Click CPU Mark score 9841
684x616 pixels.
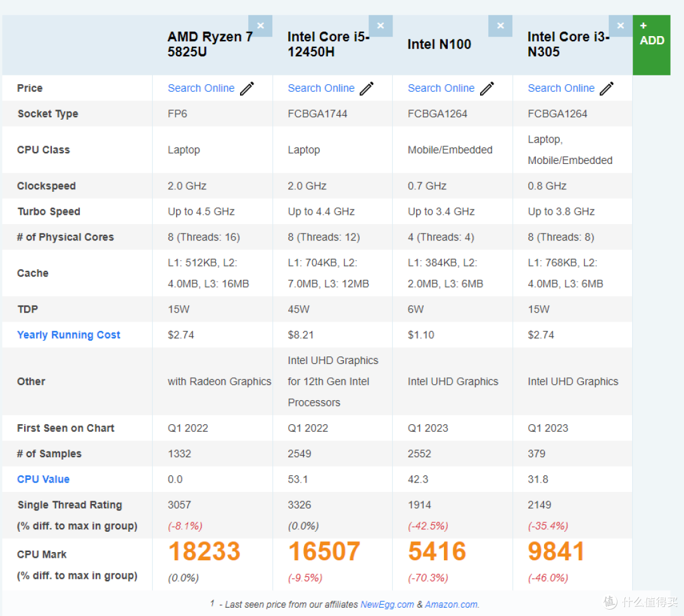coord(556,551)
